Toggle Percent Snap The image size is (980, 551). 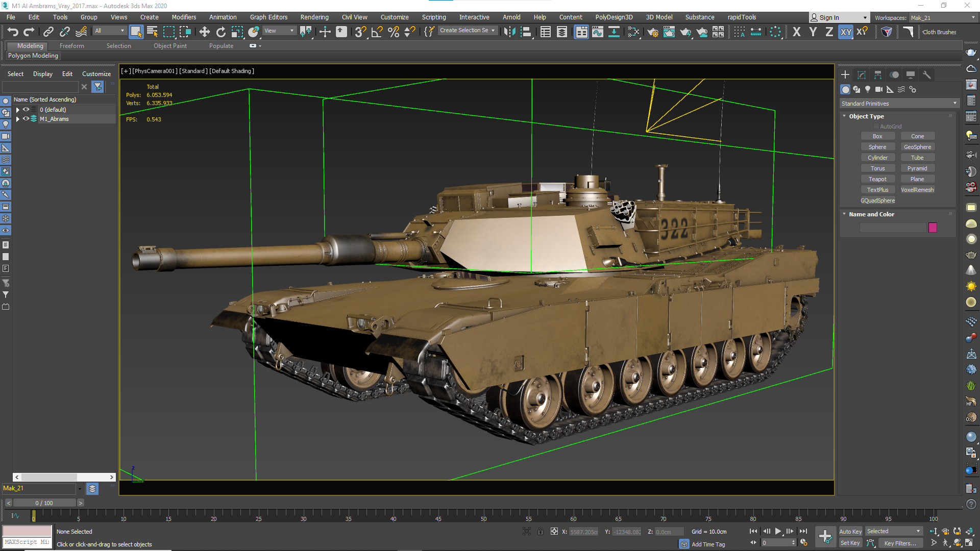point(393,32)
